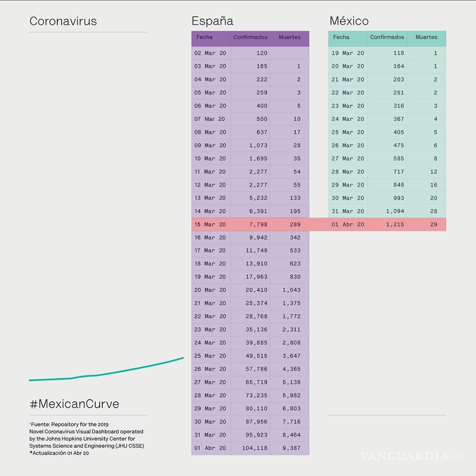Image resolution: width=476 pixels, height=476 pixels.
Task: Click the Fecha header in España table
Action: coord(205,37)
